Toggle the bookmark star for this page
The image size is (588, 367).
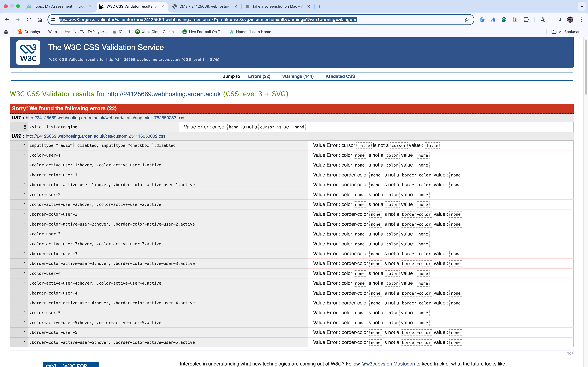coord(467,19)
